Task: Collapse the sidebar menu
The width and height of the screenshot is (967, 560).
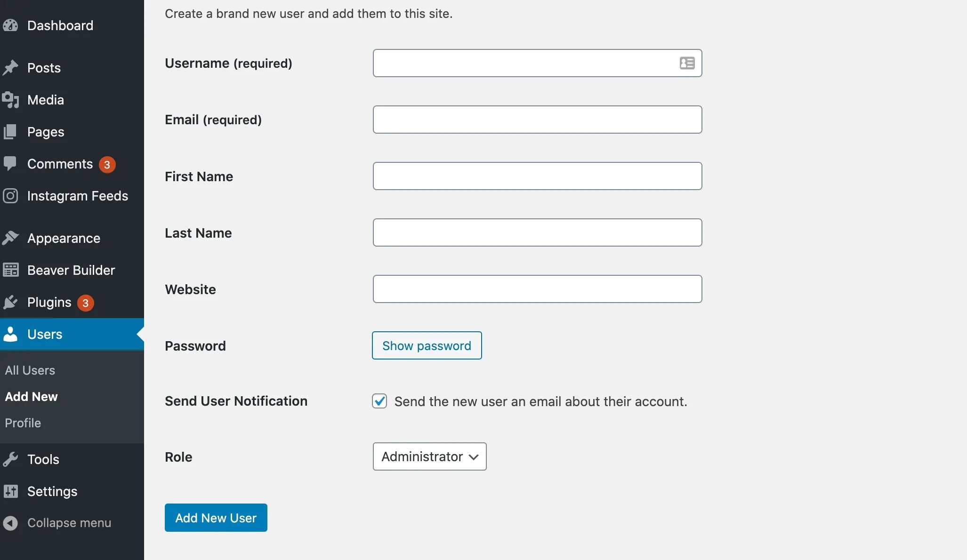Action: [69, 523]
